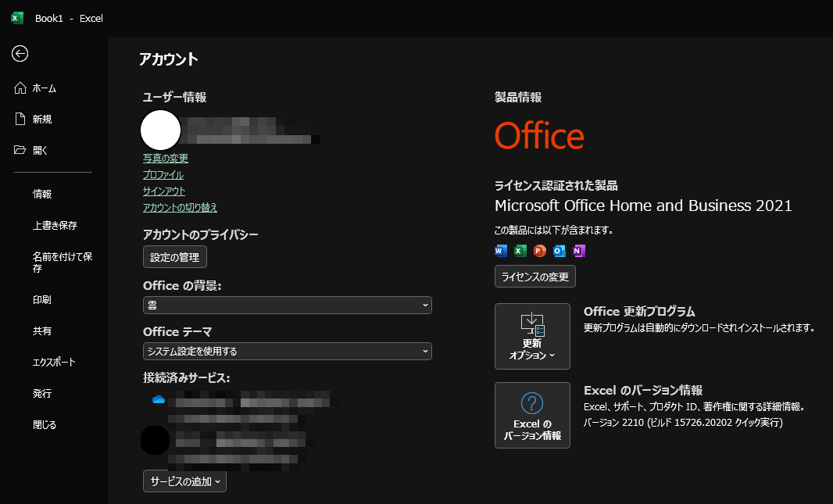Viewport: 833px width, 504px height.
Task: Click the 写真の変更 link
Action: click(x=165, y=159)
